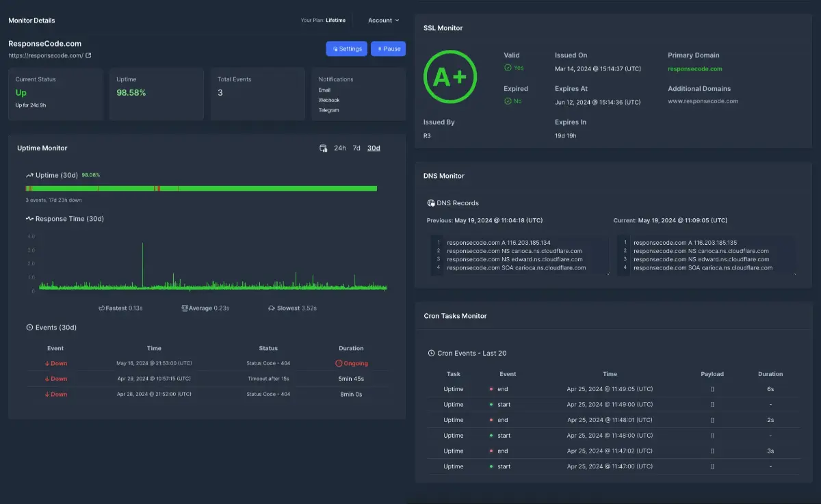This screenshot has width=821, height=504.
Task: Click the Fastest response icon
Action: [x=102, y=308]
